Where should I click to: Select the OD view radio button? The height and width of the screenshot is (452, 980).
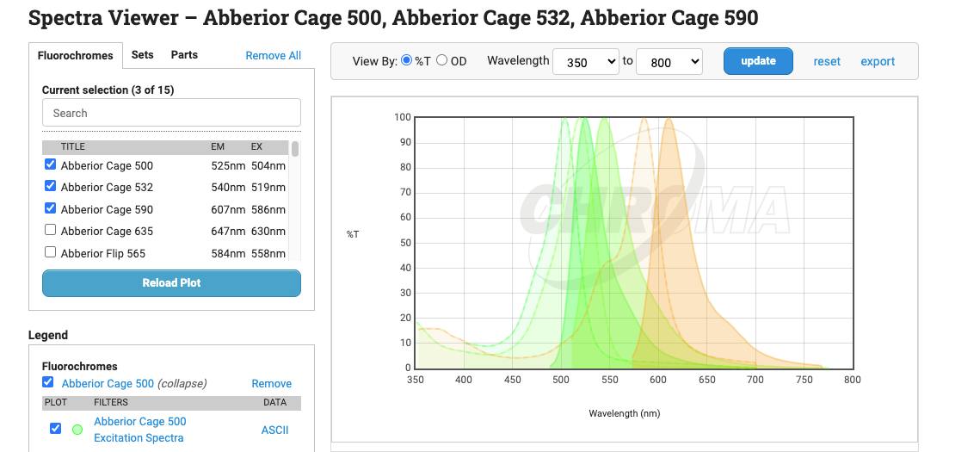point(442,60)
